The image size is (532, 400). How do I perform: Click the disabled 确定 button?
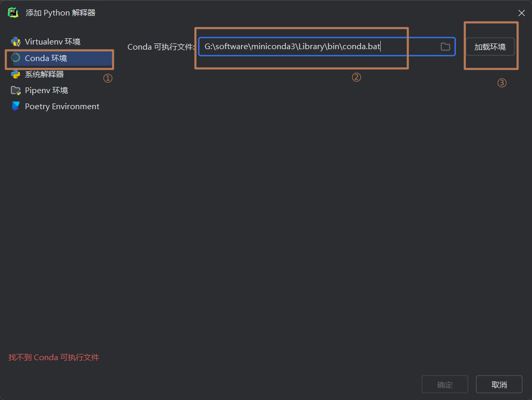[x=445, y=384]
